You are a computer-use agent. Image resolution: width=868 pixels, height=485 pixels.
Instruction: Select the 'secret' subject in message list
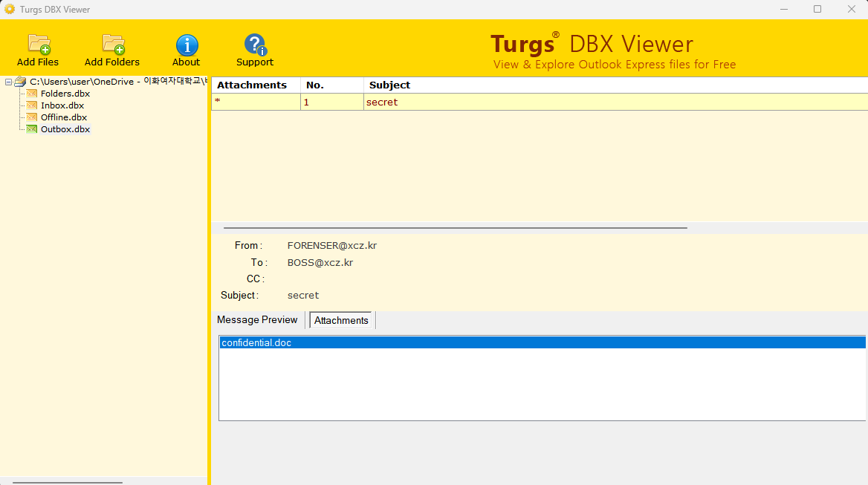(x=382, y=102)
